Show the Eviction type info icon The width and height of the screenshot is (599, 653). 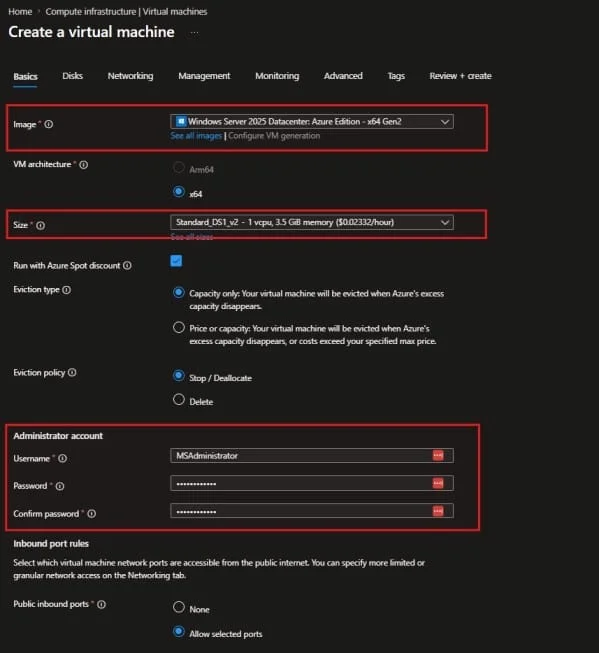click(x=67, y=289)
